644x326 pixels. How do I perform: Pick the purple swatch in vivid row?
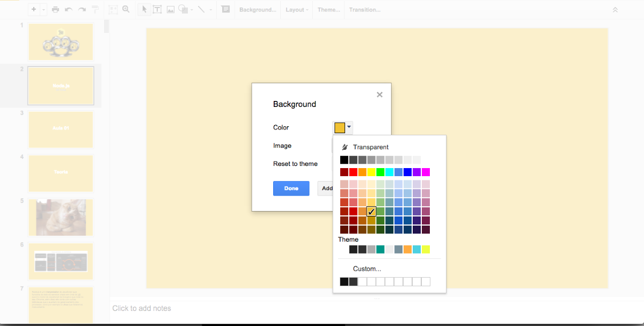(417, 172)
